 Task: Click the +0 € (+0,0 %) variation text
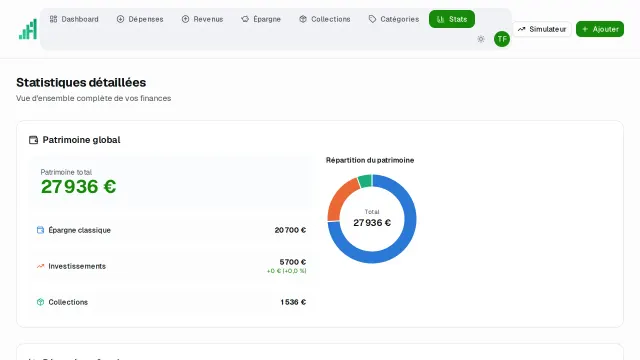click(x=287, y=271)
